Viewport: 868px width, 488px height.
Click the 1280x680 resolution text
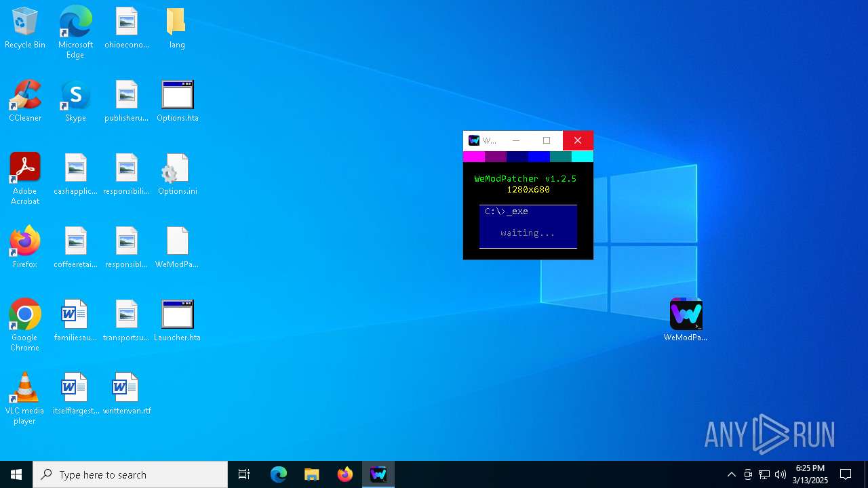click(528, 190)
